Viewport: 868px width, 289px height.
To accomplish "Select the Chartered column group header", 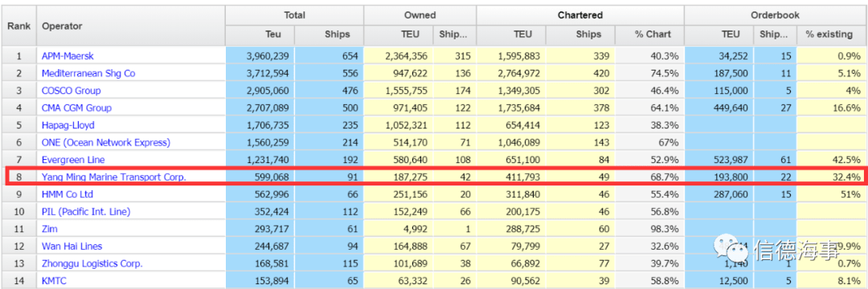I will pos(580,15).
